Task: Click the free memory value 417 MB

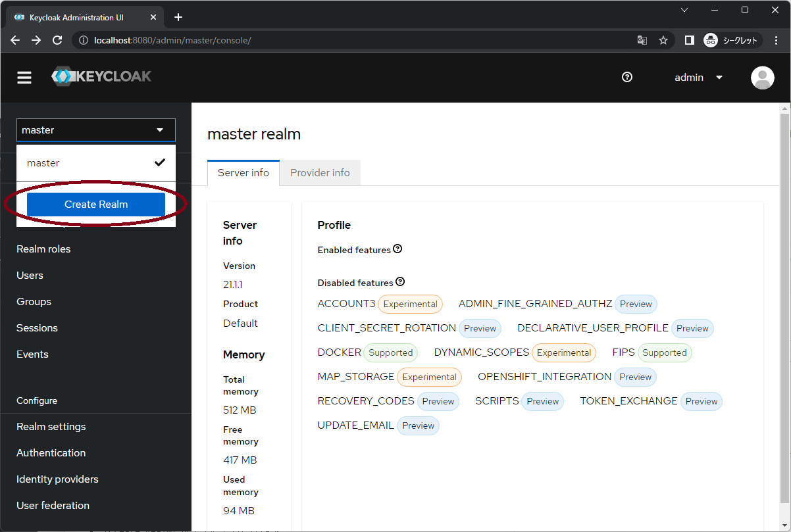Action: click(240, 460)
